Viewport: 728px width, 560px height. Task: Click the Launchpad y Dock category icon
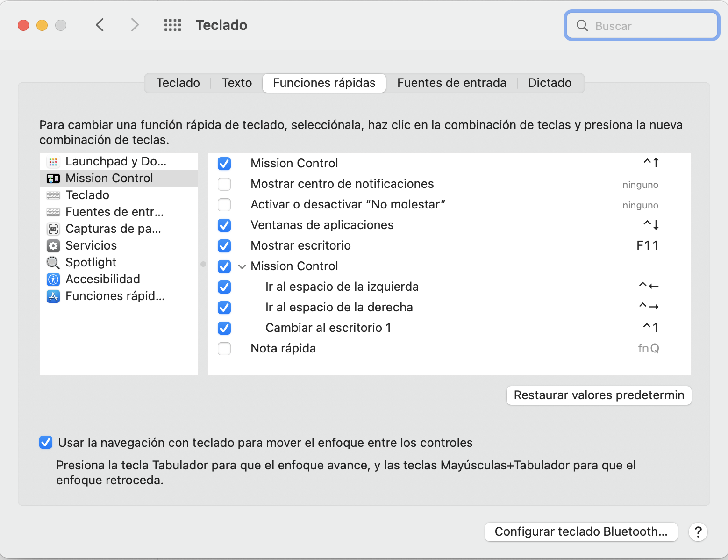point(53,162)
